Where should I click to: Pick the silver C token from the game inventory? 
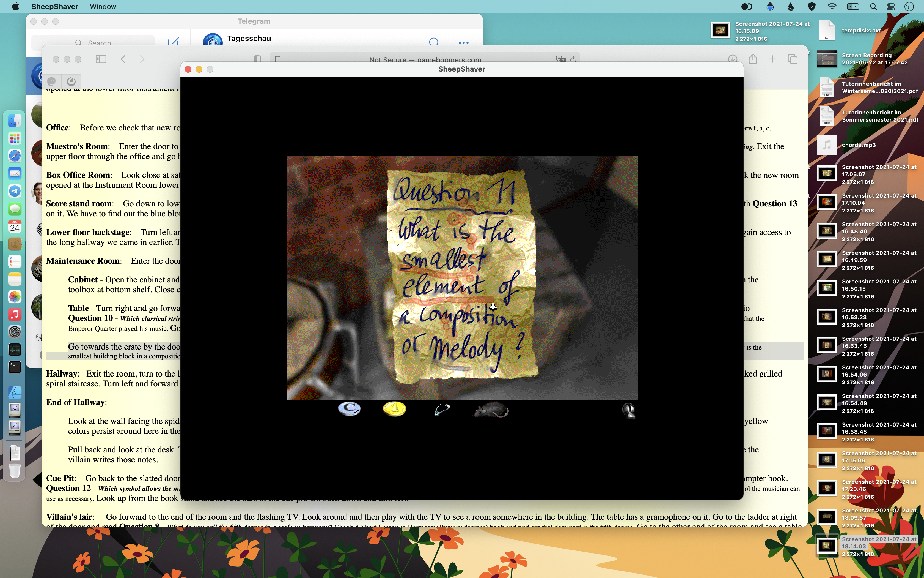point(349,409)
